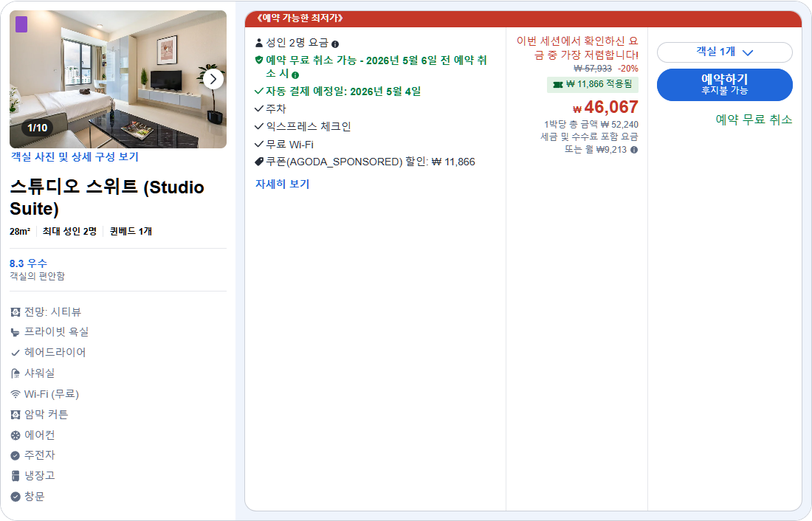
Task: Click the free Wi-Fi amenity icon
Action: click(x=12, y=393)
